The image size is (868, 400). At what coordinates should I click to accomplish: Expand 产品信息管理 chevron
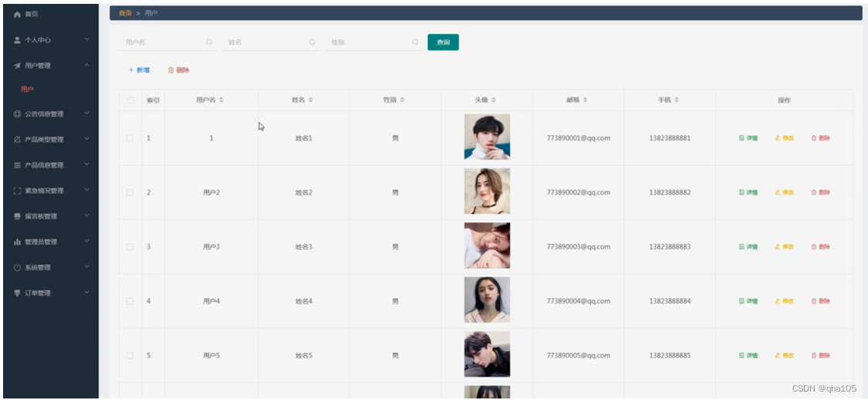(x=87, y=164)
